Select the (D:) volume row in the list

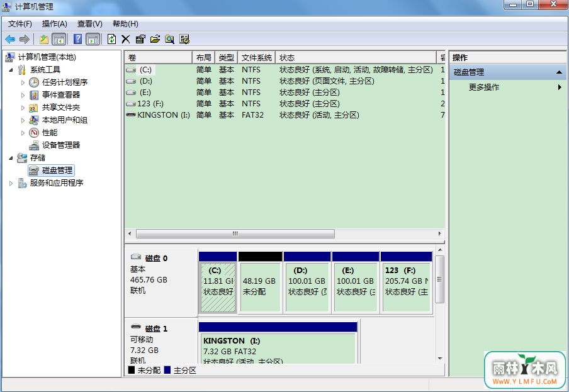point(285,81)
